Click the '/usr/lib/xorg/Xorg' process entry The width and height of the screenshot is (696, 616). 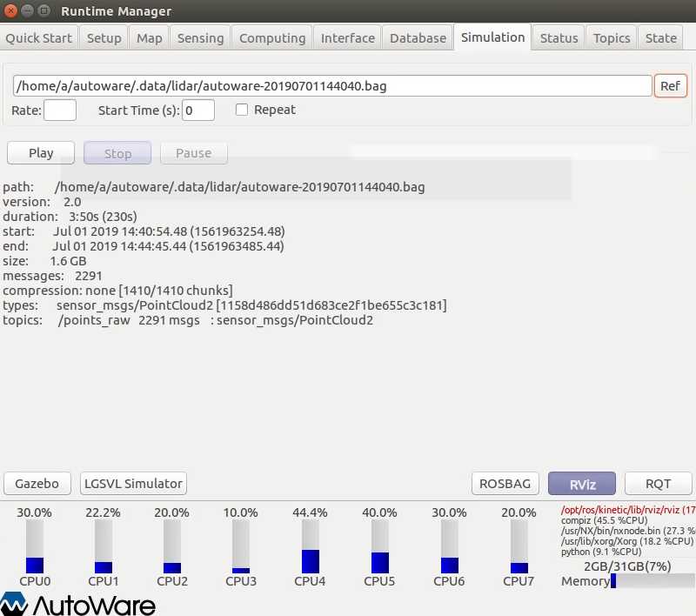626,541
